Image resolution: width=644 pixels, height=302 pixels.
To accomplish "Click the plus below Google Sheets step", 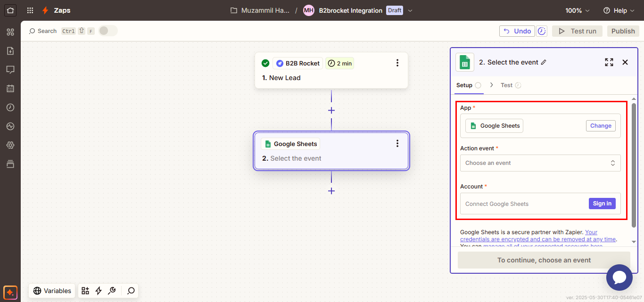I will [x=331, y=191].
